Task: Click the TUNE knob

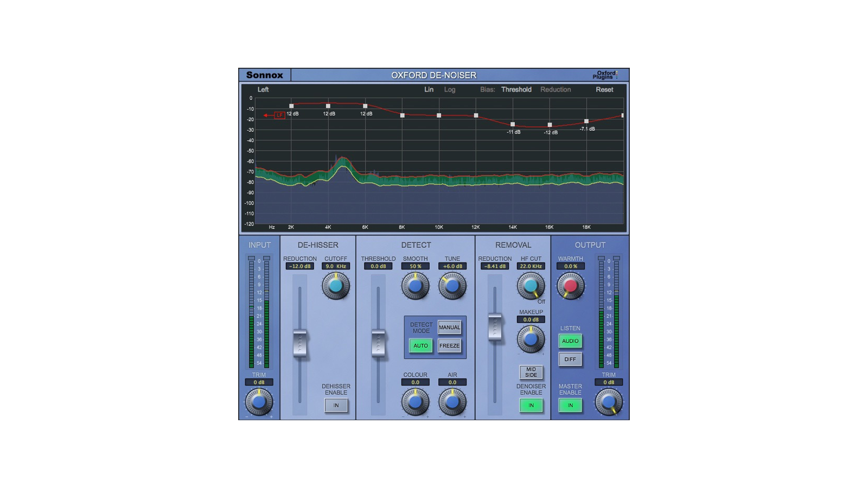Action: [x=452, y=286]
